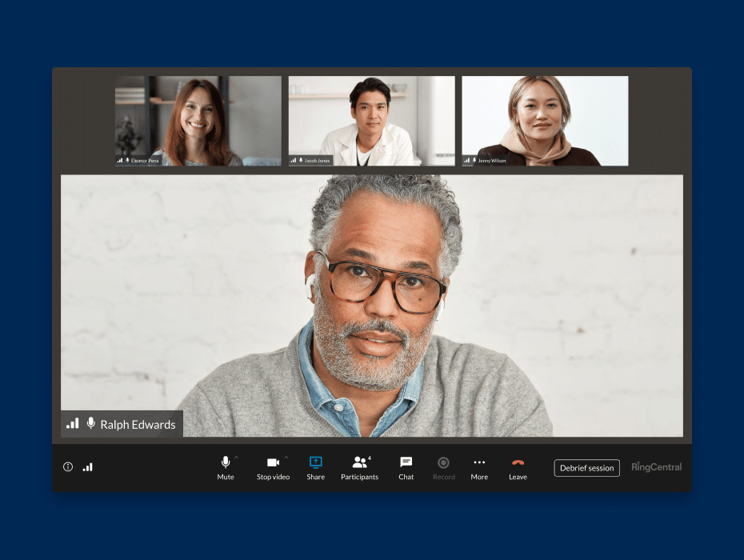Click the RingCentral logo
Image resolution: width=744 pixels, height=560 pixels.
tap(656, 467)
